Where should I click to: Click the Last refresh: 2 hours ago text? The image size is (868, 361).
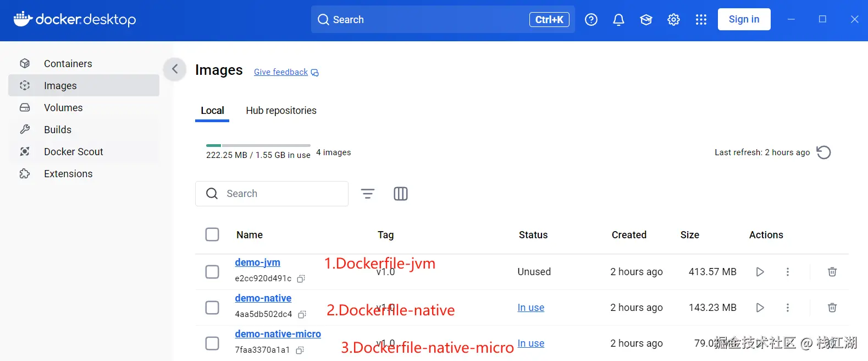click(762, 152)
